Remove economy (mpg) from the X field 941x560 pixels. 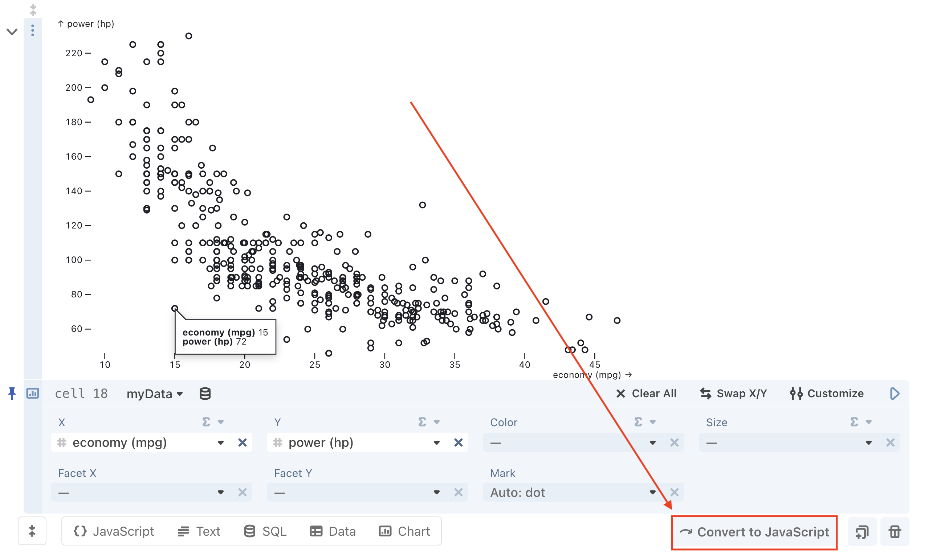pyautogui.click(x=243, y=442)
